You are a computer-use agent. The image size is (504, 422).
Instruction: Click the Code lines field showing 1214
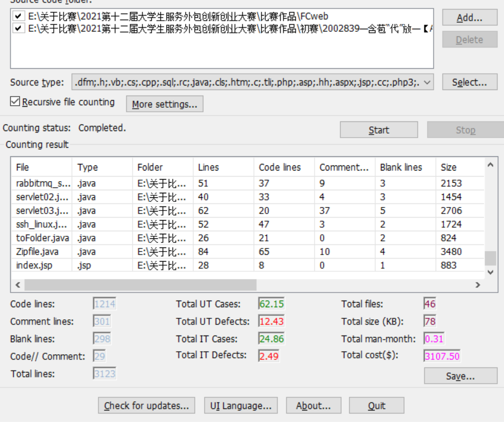pos(105,304)
